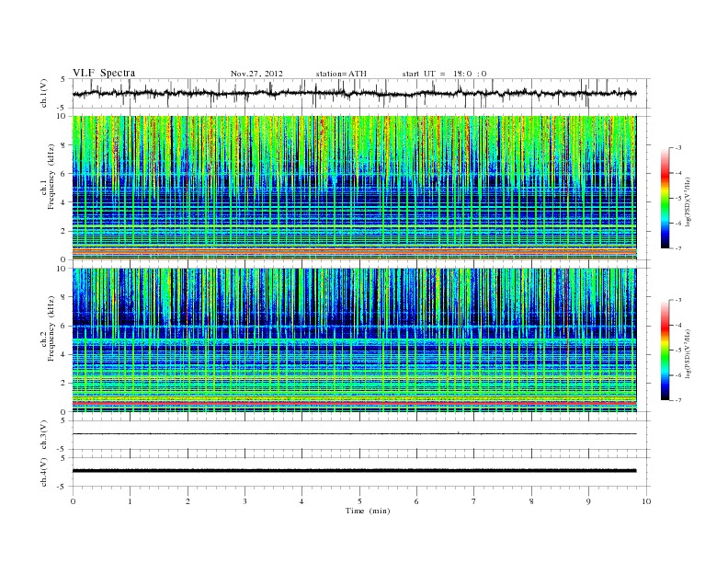Click the VLF Spectra title text

[x=106, y=73]
